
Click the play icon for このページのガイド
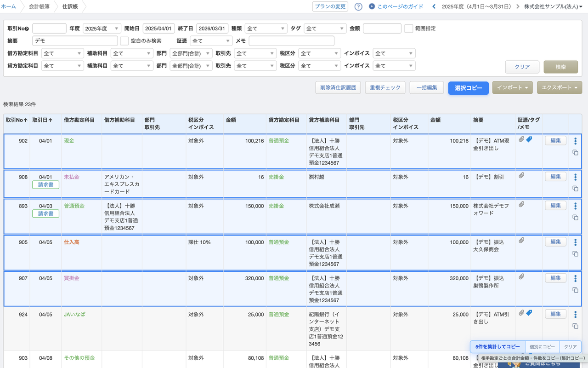point(372,6)
